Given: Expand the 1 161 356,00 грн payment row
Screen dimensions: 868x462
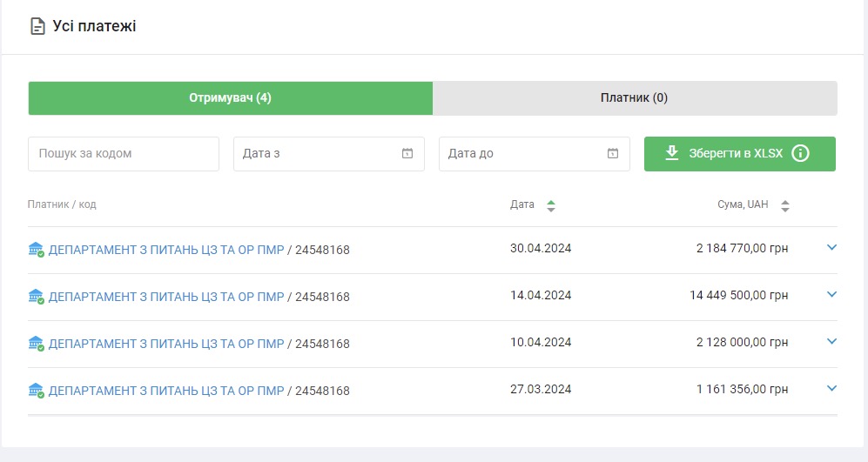Looking at the screenshot, I should point(831,389).
